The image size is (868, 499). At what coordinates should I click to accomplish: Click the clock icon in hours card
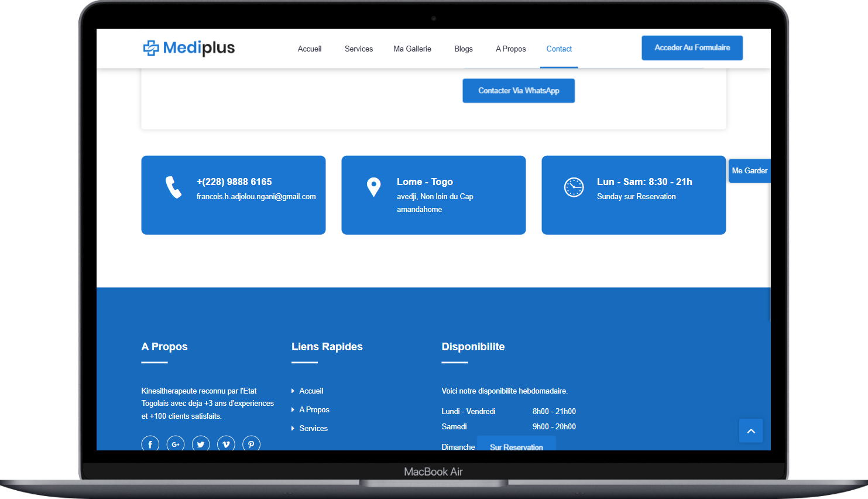574,187
